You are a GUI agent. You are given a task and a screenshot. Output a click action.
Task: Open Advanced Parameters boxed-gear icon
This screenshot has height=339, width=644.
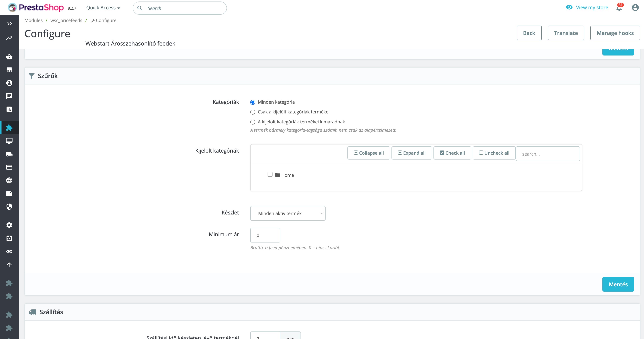click(9, 238)
